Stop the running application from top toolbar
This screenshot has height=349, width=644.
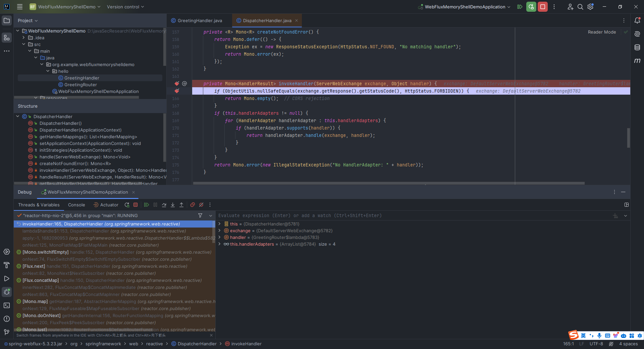point(543,7)
